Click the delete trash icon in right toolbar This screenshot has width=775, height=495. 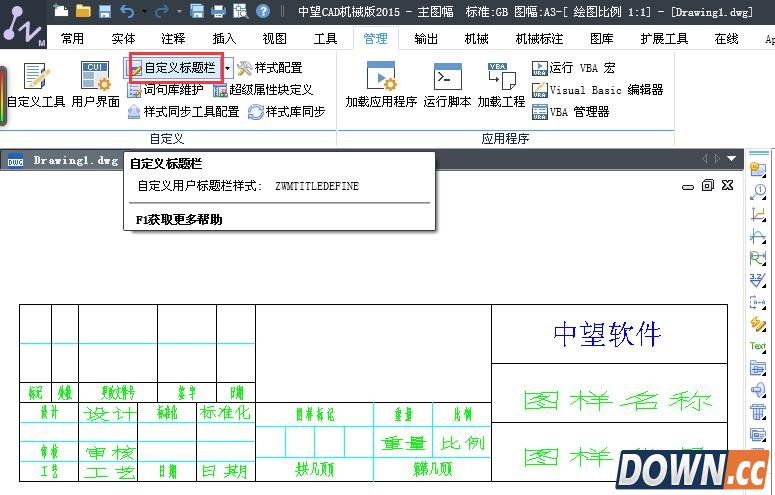click(757, 411)
